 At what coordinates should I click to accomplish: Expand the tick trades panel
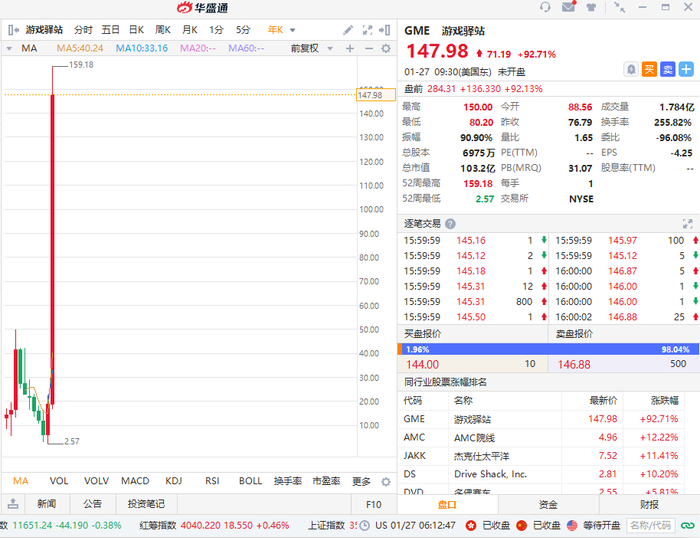click(x=688, y=224)
